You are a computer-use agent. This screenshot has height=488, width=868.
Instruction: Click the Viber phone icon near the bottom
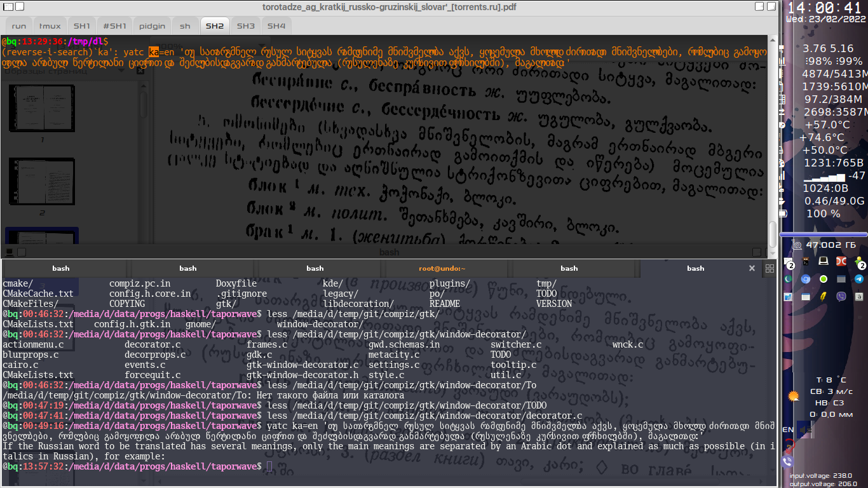(x=789, y=461)
